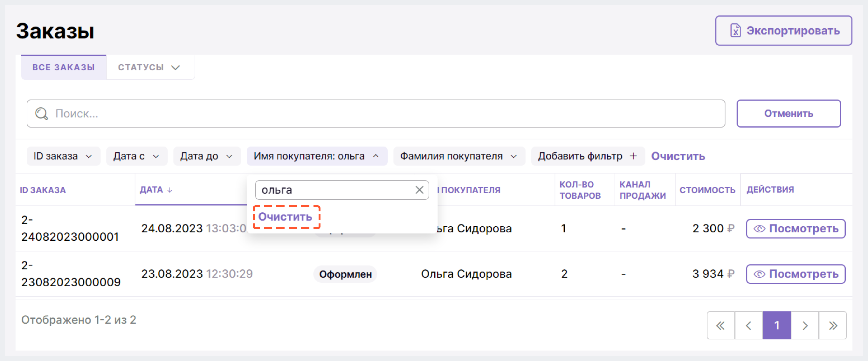Open the Фамилия покупателя filter dropdown

459,156
